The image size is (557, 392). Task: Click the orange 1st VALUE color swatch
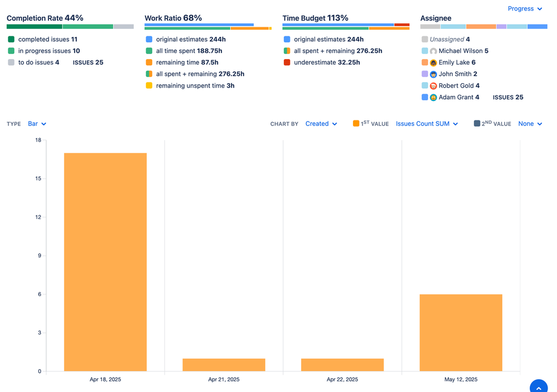point(356,123)
